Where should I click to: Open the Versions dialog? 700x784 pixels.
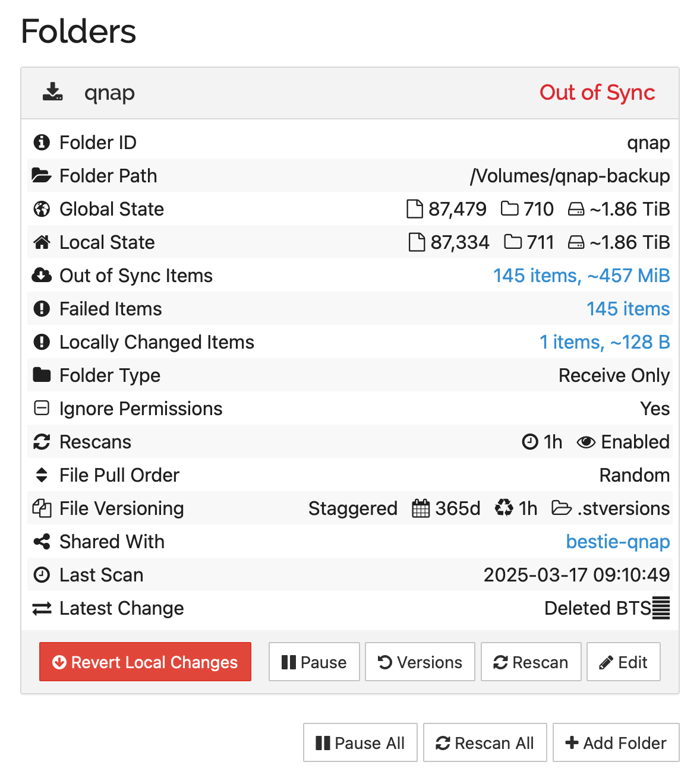(x=420, y=662)
